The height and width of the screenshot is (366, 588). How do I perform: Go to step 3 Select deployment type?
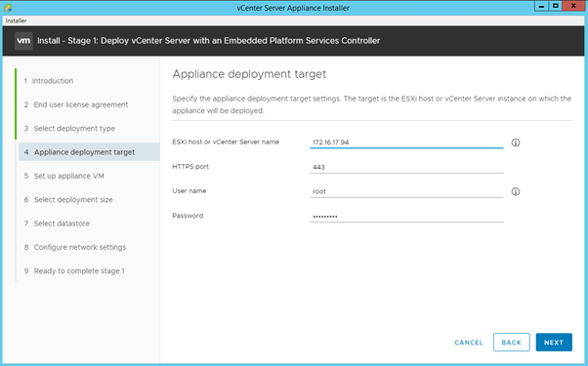point(69,129)
